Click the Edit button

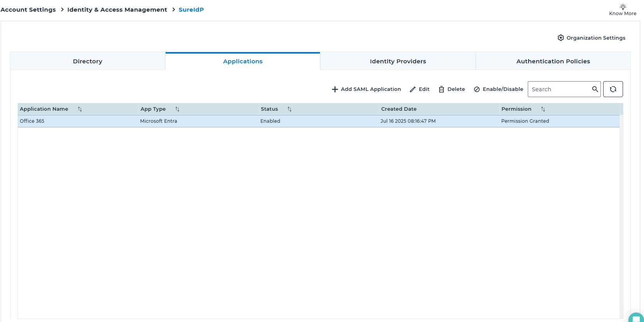coord(420,89)
